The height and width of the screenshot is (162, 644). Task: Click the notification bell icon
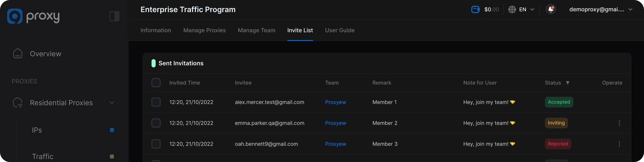(551, 9)
